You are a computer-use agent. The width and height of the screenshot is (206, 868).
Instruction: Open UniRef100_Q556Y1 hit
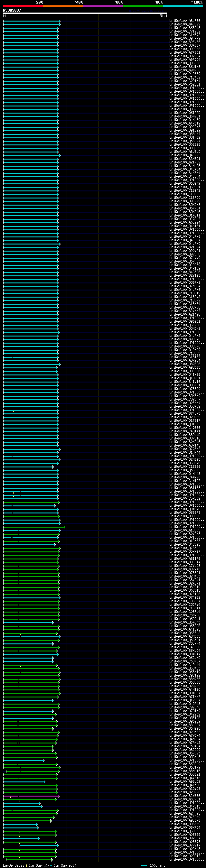coord(185,774)
